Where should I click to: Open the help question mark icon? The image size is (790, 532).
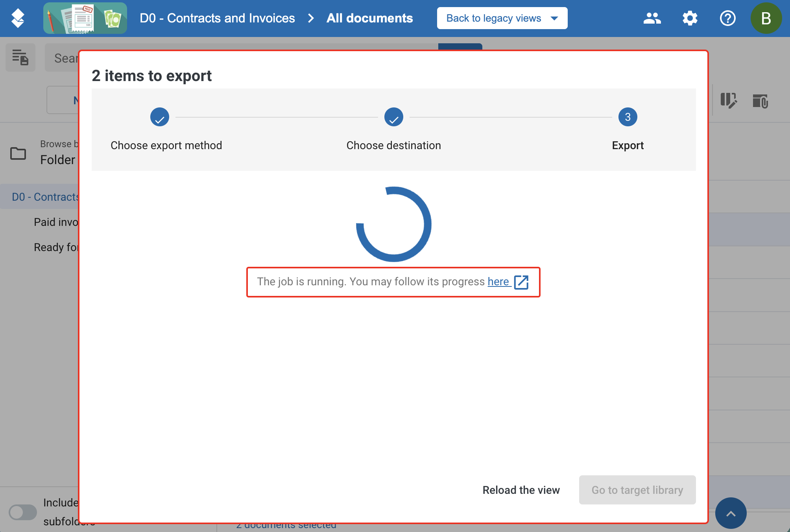pyautogui.click(x=727, y=18)
